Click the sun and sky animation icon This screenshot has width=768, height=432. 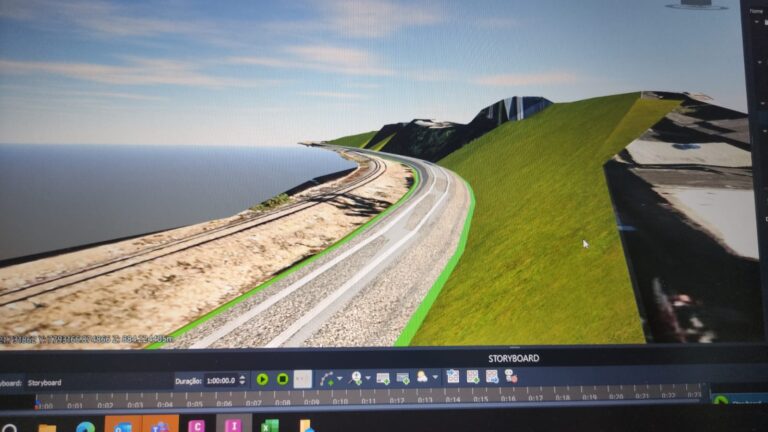422,377
